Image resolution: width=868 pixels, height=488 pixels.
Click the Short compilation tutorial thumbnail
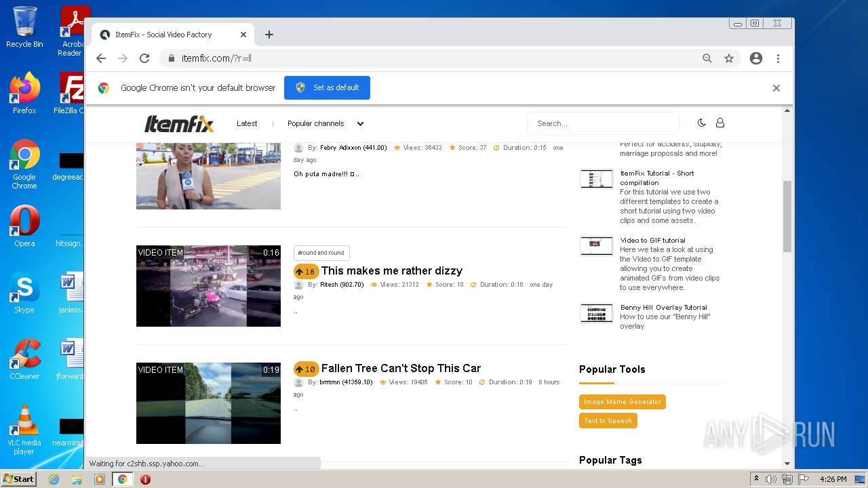(597, 179)
